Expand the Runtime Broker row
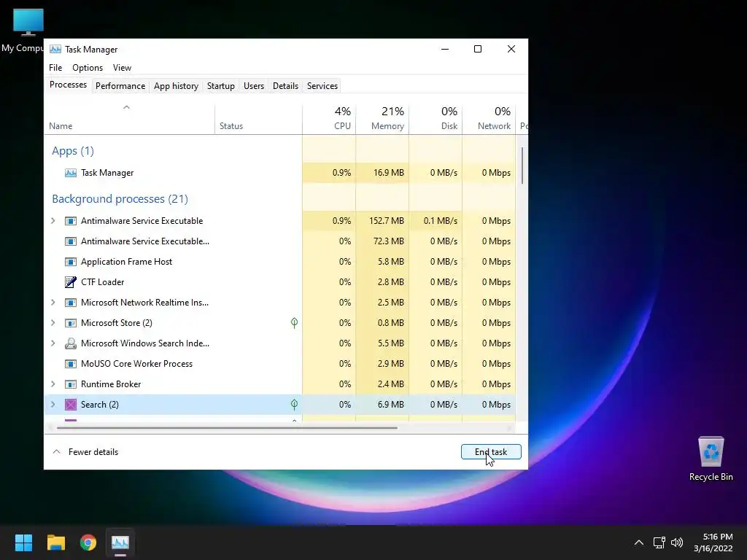This screenshot has width=747, height=560. click(x=53, y=384)
